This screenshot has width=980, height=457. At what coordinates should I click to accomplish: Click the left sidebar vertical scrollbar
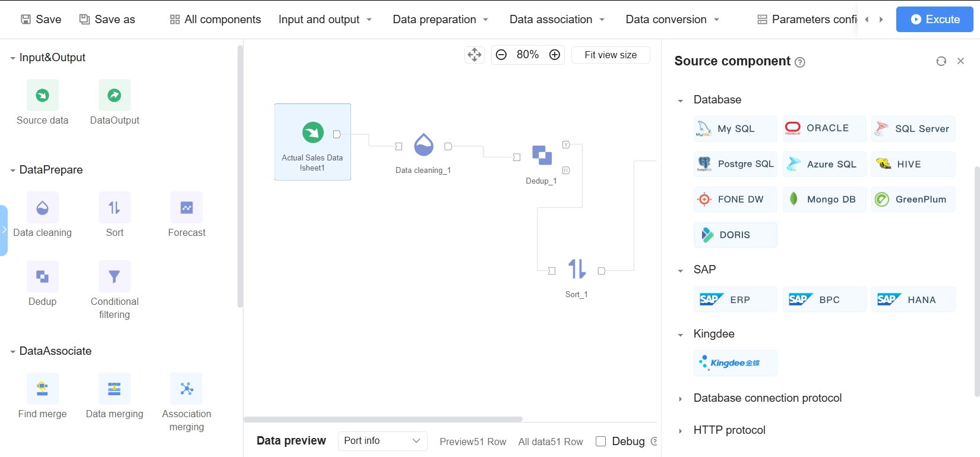click(x=240, y=177)
